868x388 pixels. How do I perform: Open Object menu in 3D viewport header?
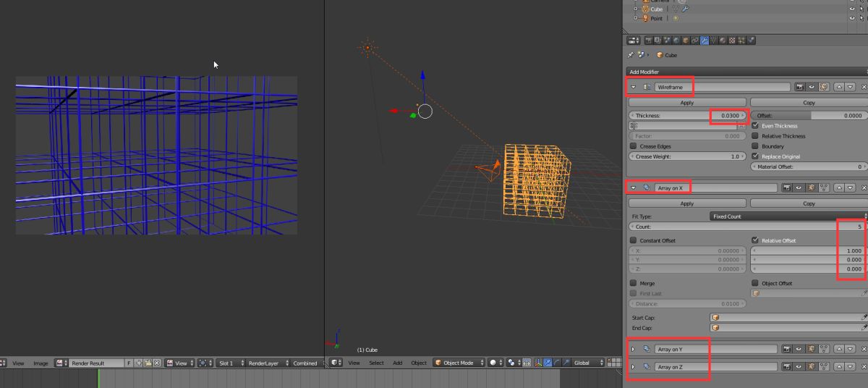[419, 363]
